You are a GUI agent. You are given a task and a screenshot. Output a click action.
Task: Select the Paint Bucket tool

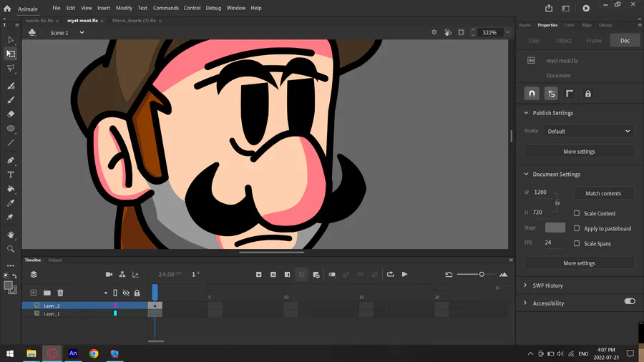click(11, 189)
